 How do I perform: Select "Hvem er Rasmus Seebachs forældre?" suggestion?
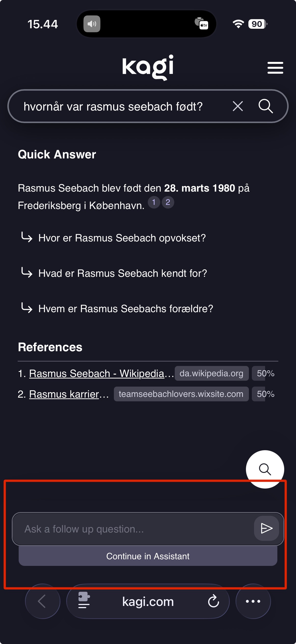click(126, 309)
